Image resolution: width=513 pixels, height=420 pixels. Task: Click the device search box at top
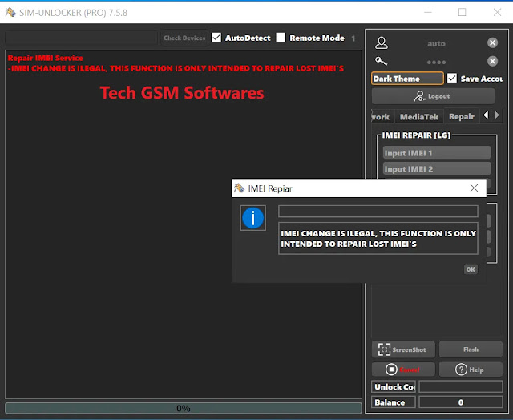coord(81,38)
